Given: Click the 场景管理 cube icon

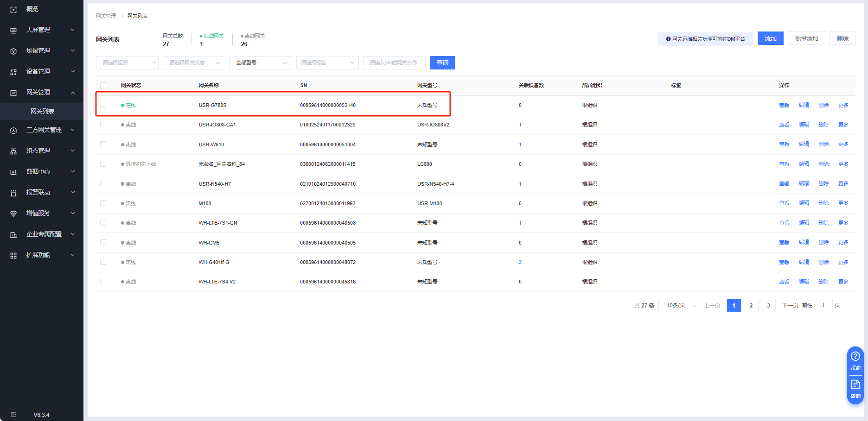Looking at the screenshot, I should pyautogui.click(x=13, y=51).
